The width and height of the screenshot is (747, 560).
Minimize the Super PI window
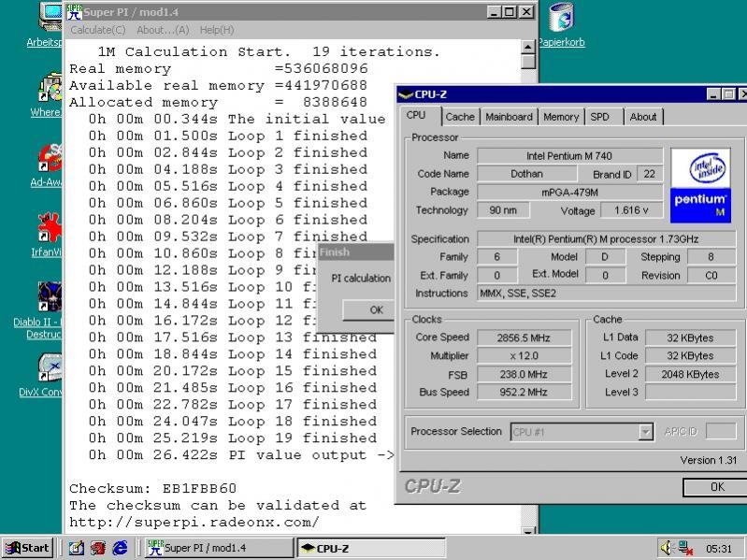pos(495,12)
